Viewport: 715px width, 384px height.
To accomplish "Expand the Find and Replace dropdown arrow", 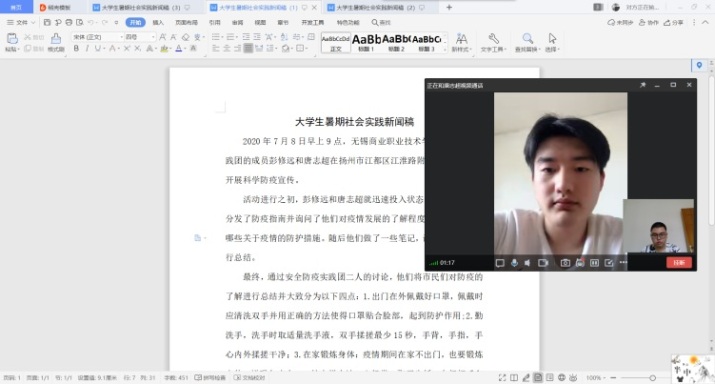I will click(539, 49).
